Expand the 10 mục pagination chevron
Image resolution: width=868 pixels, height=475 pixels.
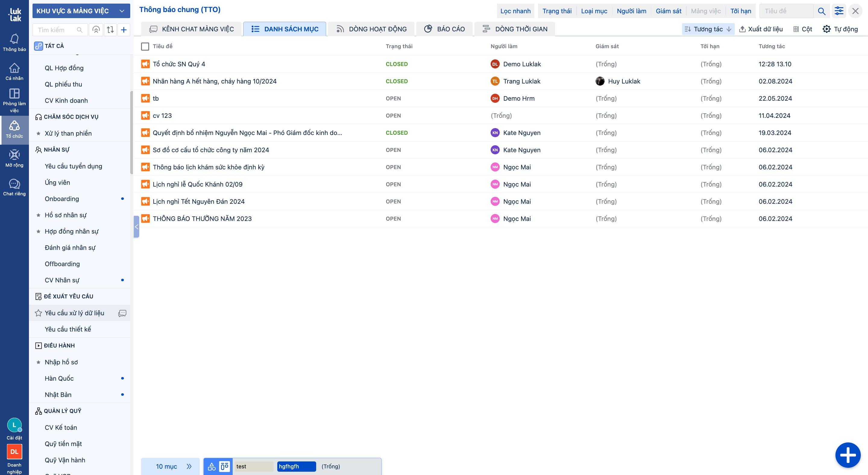(x=189, y=467)
